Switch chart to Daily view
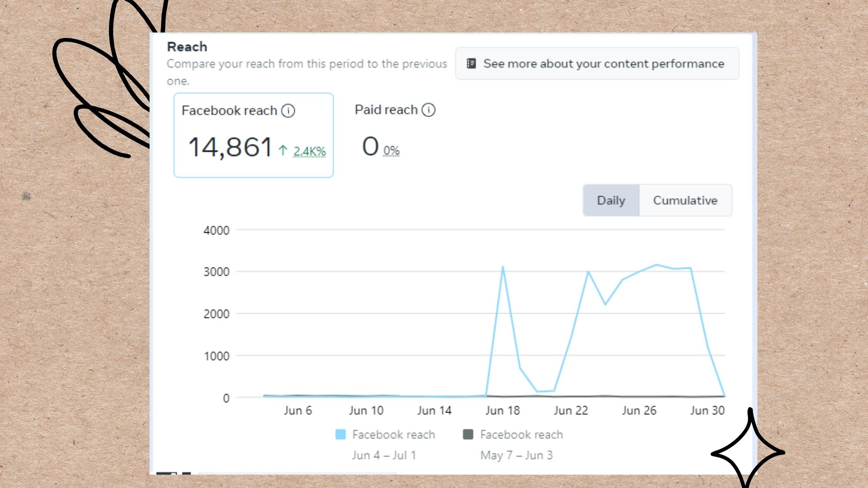The width and height of the screenshot is (868, 488). tap(611, 200)
